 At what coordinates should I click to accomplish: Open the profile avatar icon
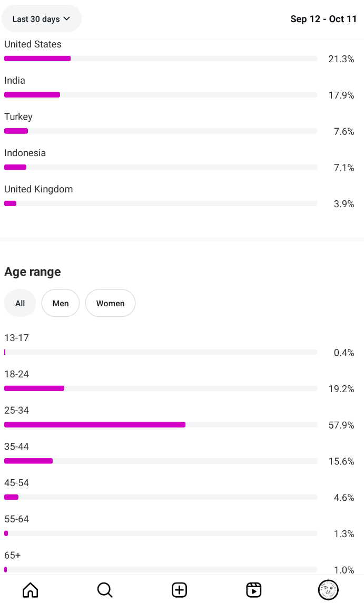point(328,589)
